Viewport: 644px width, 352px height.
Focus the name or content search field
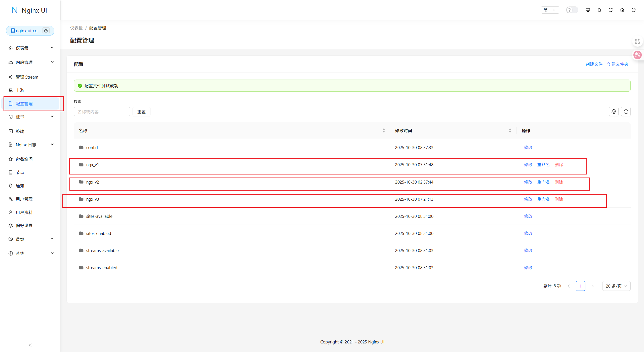(102, 112)
